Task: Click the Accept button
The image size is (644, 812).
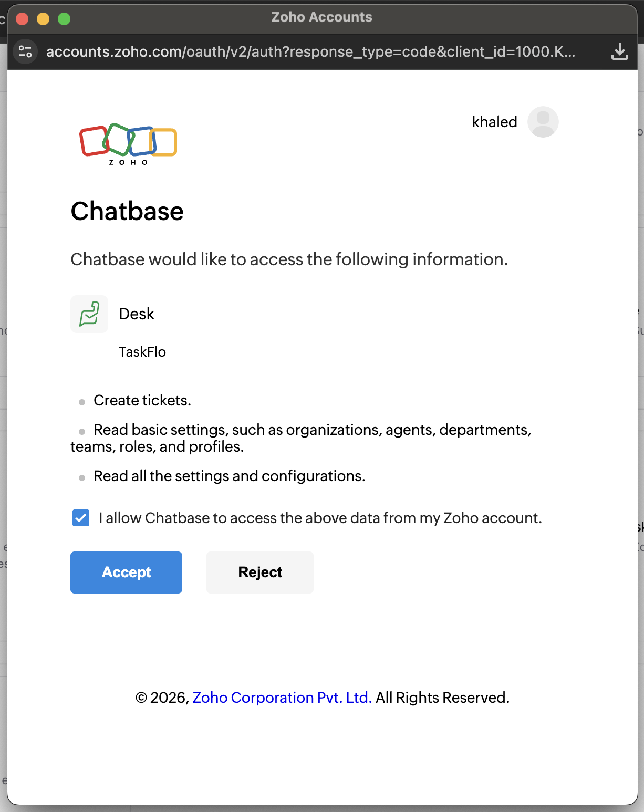Action: click(126, 572)
